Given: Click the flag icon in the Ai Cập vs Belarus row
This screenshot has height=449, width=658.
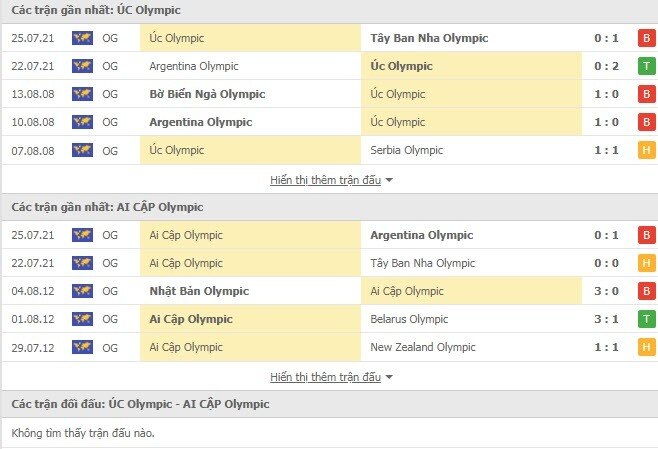Looking at the screenshot, I should pyautogui.click(x=82, y=319).
